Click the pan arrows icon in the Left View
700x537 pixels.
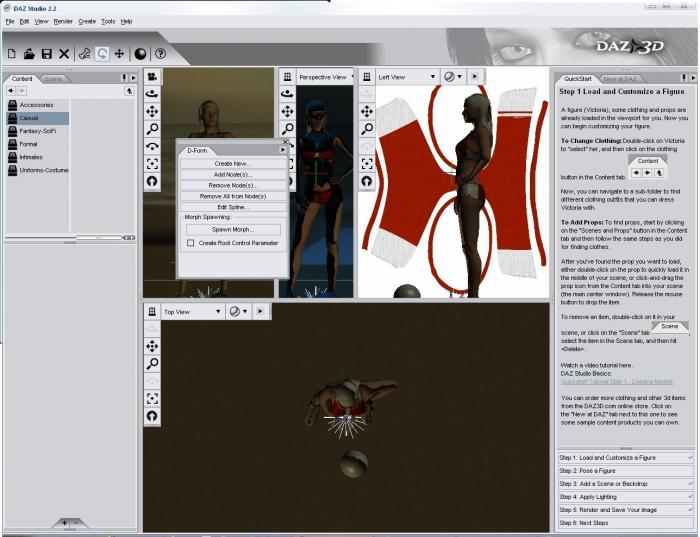[367, 111]
